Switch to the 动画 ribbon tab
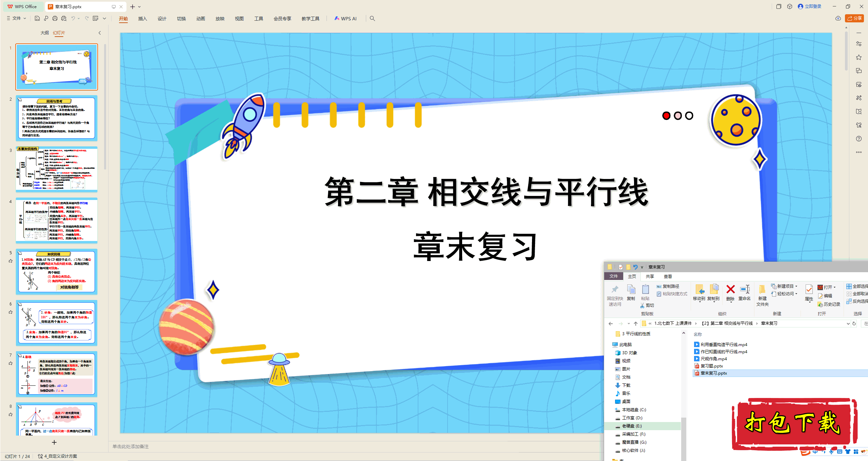Image resolution: width=868 pixels, height=461 pixels. pos(200,19)
